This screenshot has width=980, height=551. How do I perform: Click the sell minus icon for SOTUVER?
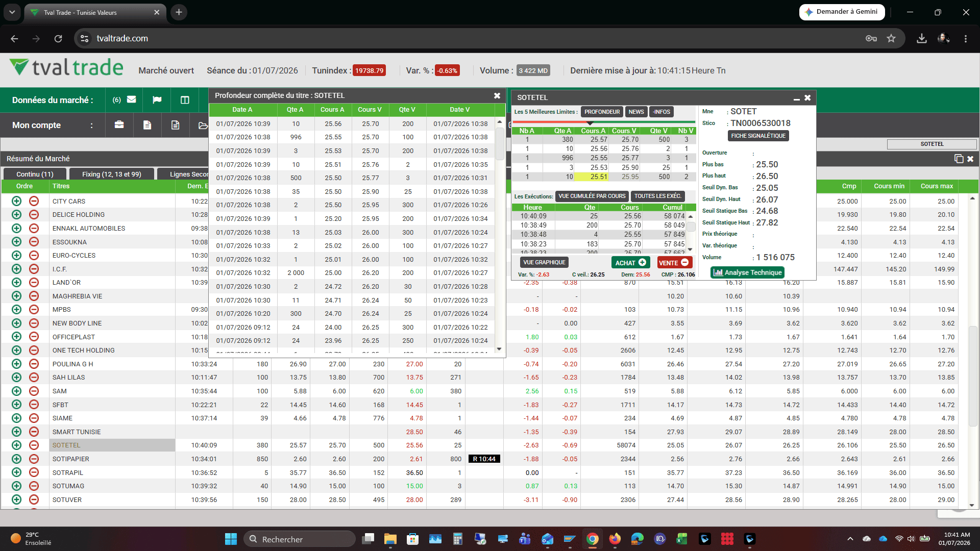[34, 499]
